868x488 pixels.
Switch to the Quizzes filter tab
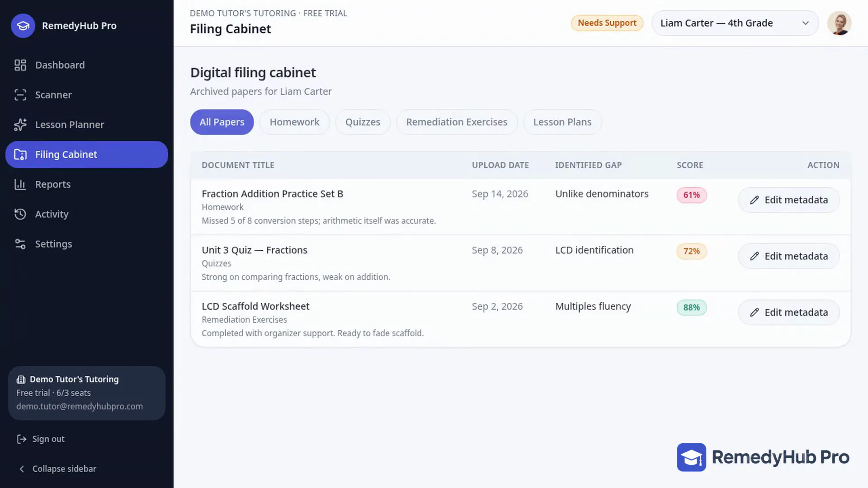(x=363, y=122)
